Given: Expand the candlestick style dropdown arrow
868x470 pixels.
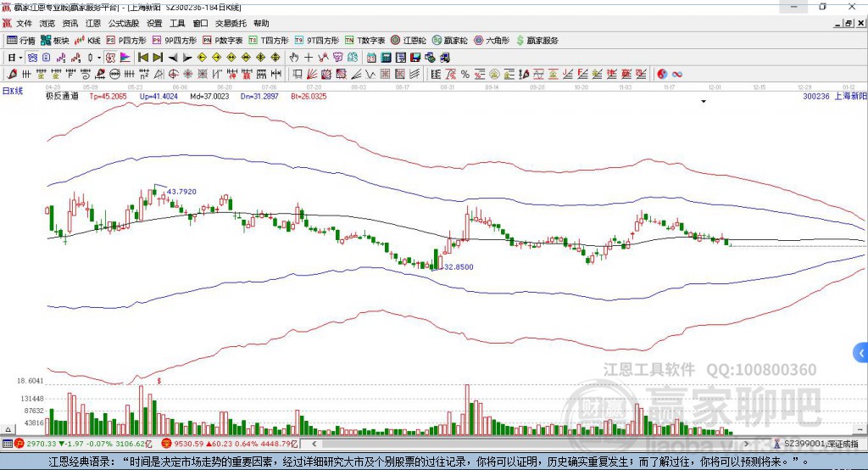Looking at the screenshot, I should tap(99, 58).
